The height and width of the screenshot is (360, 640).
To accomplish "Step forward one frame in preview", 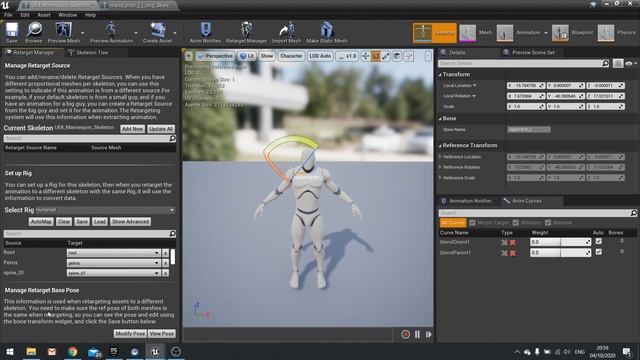I will [429, 334].
